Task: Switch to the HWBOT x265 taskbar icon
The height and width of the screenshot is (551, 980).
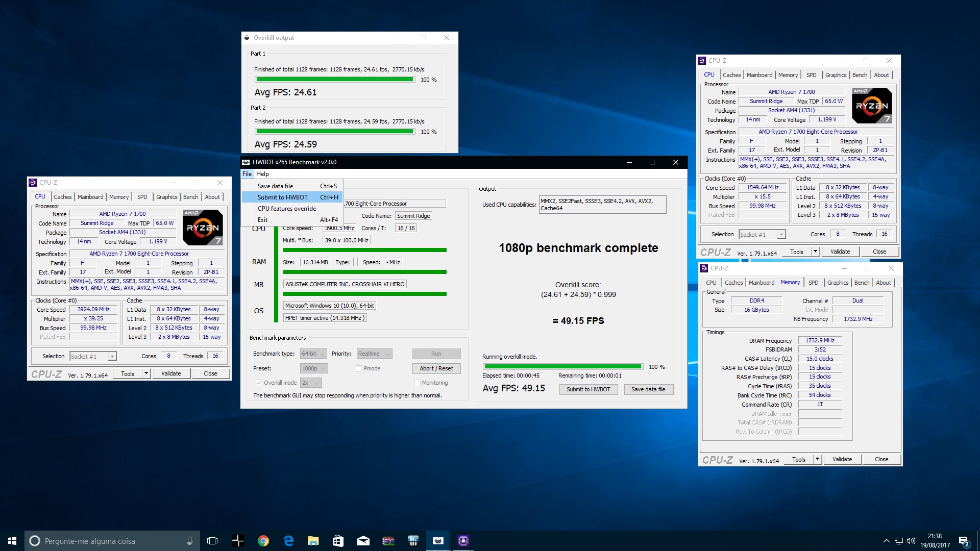Action: (x=438, y=541)
